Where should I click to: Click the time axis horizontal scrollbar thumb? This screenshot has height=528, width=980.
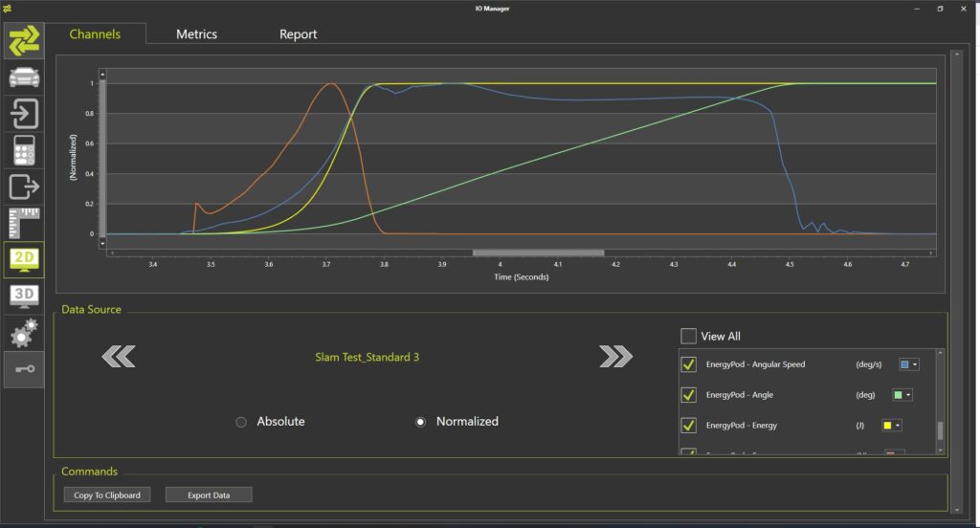pyautogui.click(x=538, y=253)
